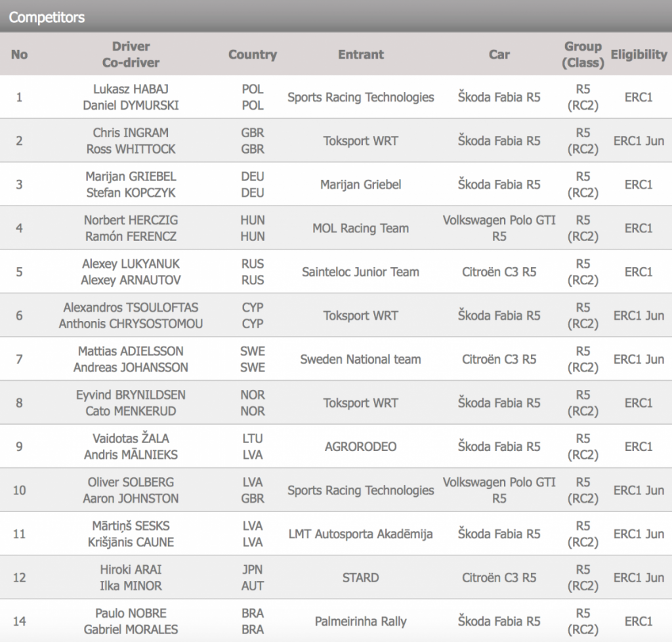Image resolution: width=672 pixels, height=642 pixels.
Task: Click LMT Autosporta Akadēmija entrant
Action: pos(360,534)
